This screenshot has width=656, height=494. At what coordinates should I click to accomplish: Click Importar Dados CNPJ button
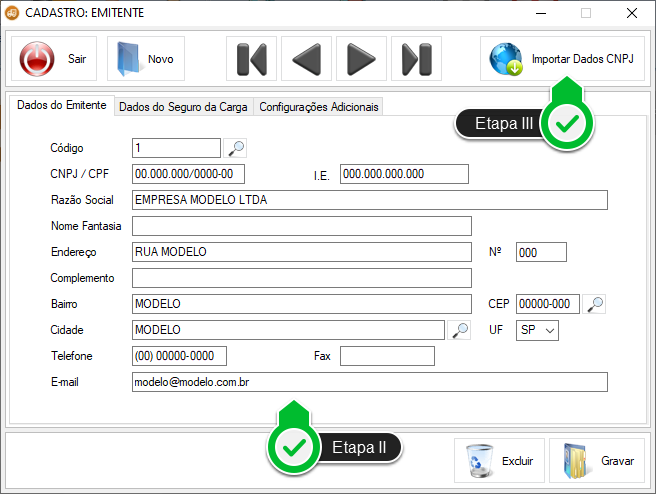coord(562,59)
